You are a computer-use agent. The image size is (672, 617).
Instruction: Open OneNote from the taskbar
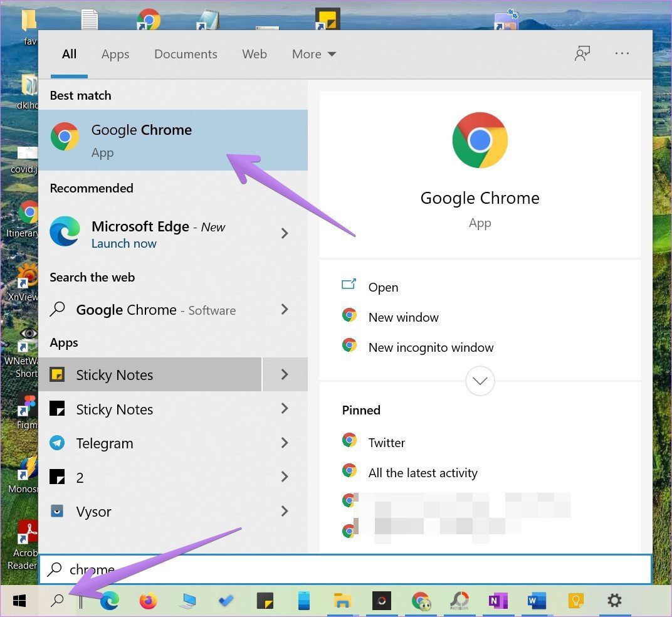pos(498,601)
